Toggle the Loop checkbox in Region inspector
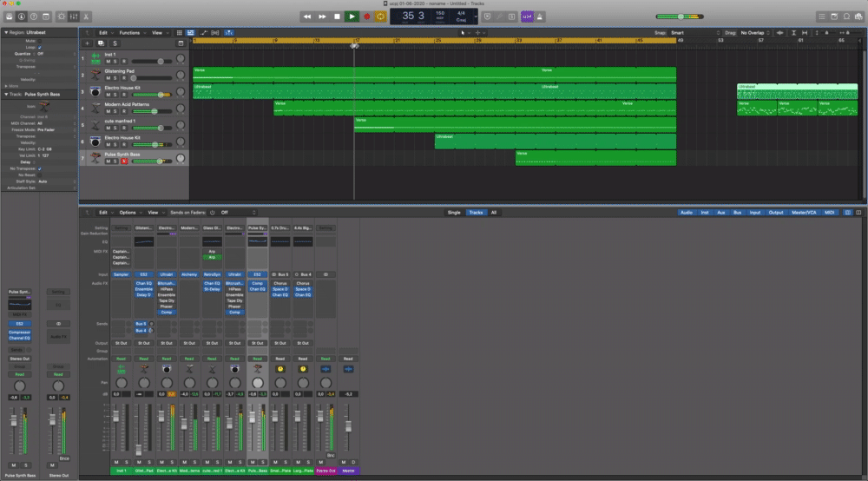This screenshot has width=868, height=481. coord(39,47)
